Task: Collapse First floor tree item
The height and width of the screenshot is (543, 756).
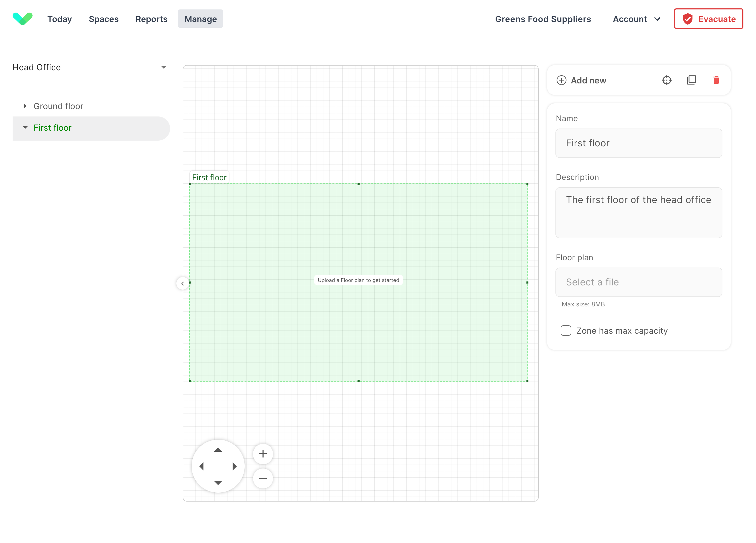Action: pyautogui.click(x=25, y=128)
